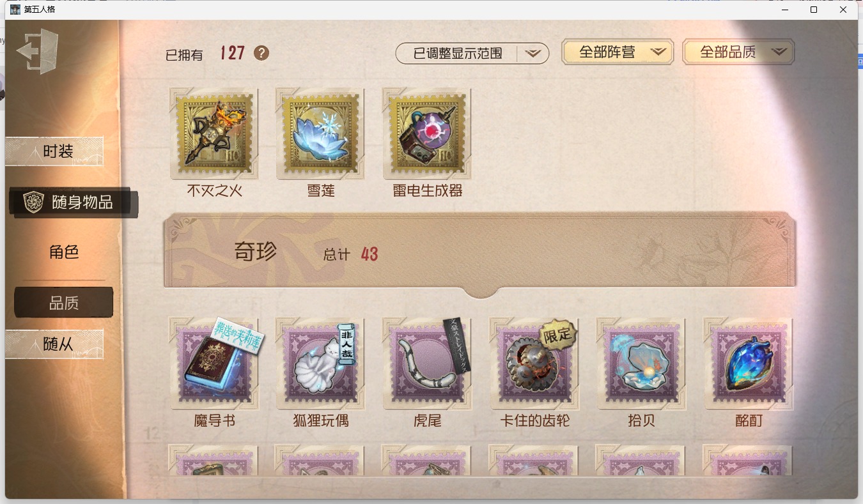Viewport: 863px width, 504px height.
Task: Sort by 角色 option
Action: (x=64, y=252)
